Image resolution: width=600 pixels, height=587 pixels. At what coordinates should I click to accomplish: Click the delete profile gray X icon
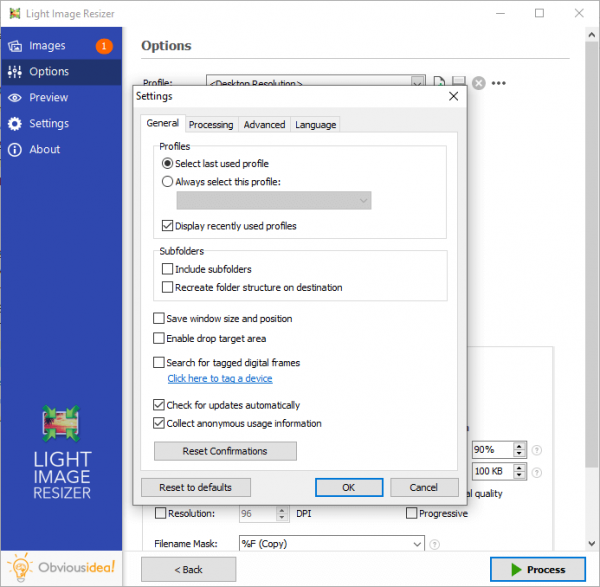tap(478, 83)
